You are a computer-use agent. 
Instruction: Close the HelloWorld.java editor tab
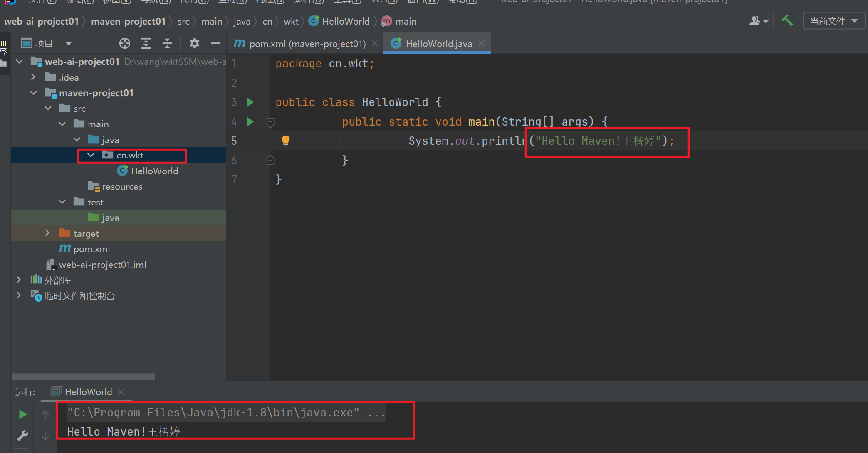coord(482,43)
